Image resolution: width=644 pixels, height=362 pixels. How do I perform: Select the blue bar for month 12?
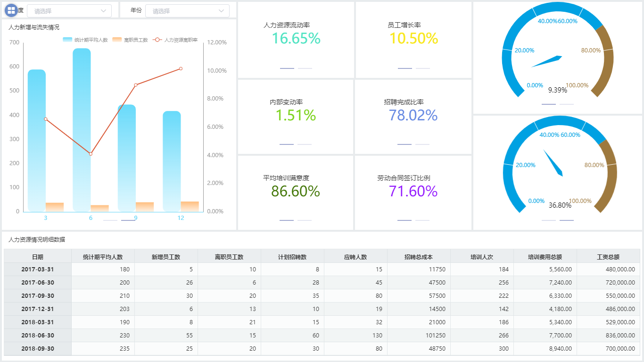172,161
